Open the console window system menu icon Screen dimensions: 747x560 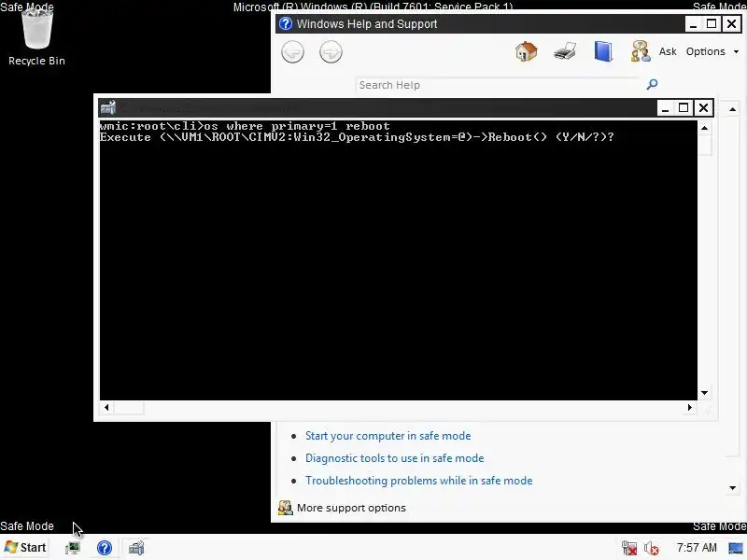(x=108, y=107)
